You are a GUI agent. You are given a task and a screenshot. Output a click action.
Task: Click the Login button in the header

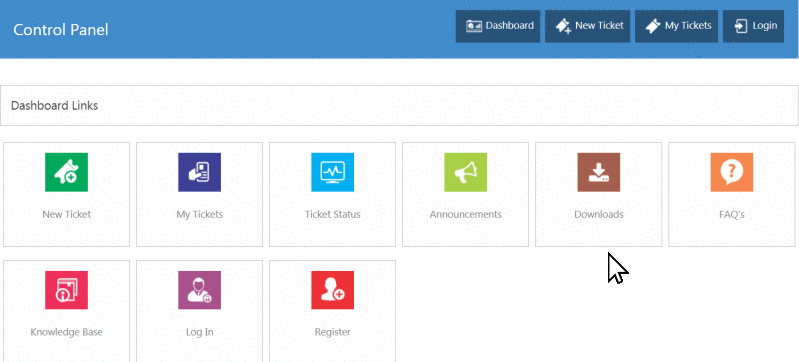tap(753, 26)
